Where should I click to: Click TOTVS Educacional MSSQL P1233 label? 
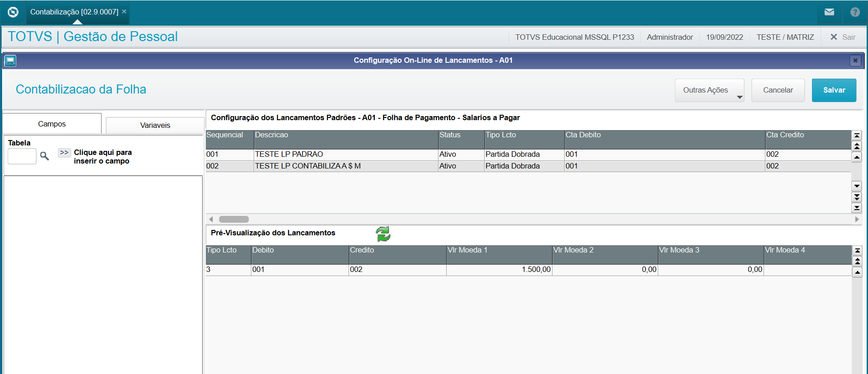click(x=575, y=37)
